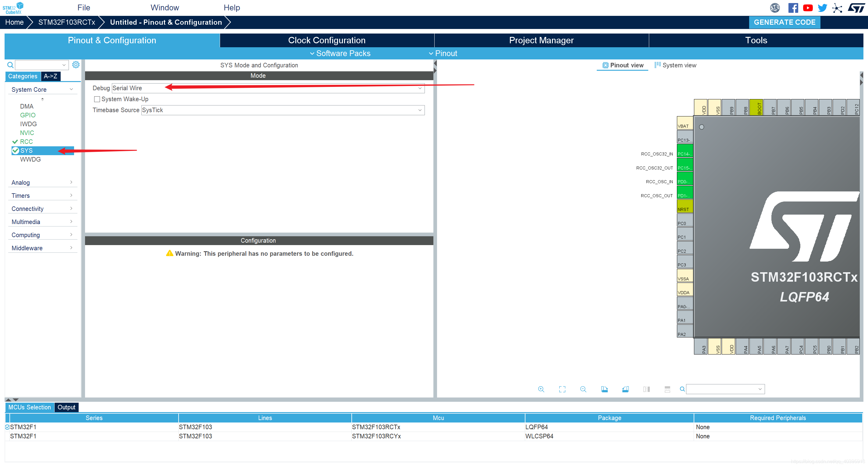Screen dimensions: 868x467
Task: Rotate the chip clockwise with toolbar icon
Action: (604, 389)
